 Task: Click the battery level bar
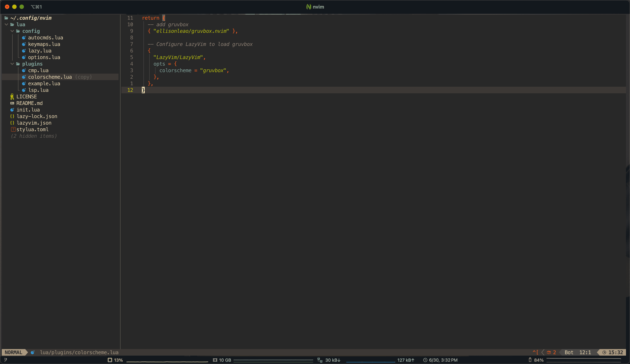coord(584,360)
